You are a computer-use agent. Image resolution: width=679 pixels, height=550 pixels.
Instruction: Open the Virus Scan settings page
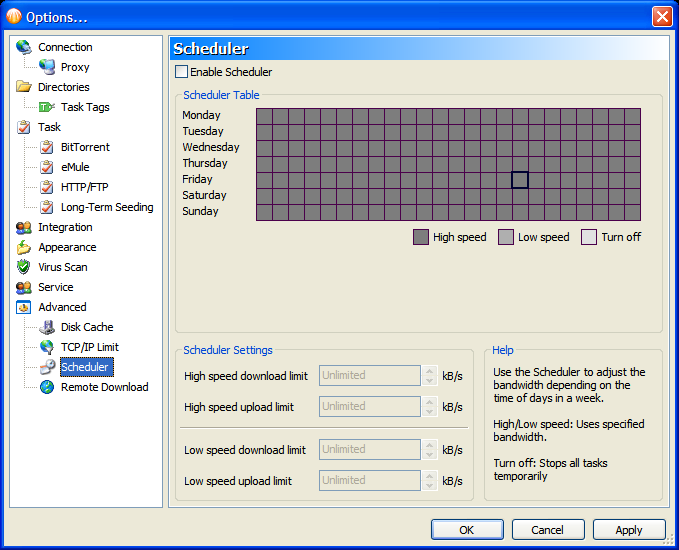coord(63,267)
